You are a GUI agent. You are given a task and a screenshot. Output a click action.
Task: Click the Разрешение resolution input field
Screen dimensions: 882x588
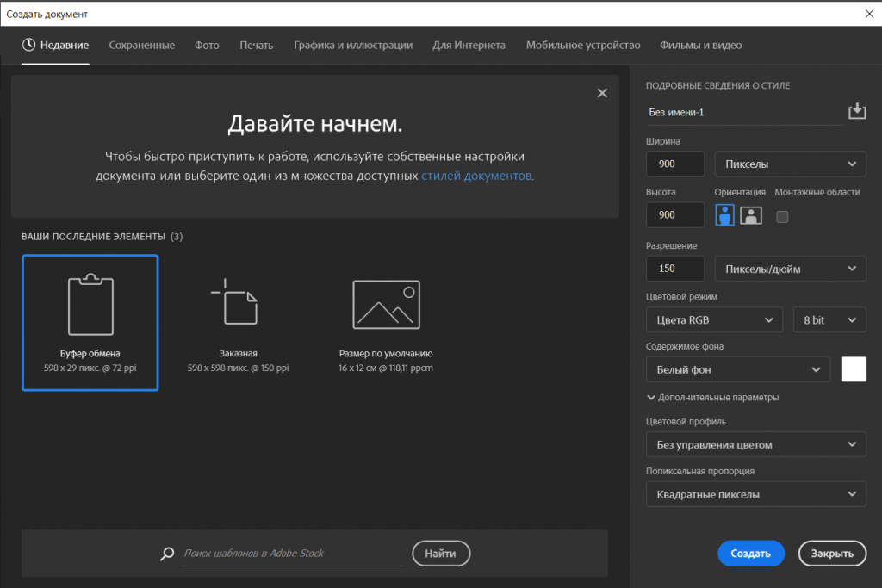pyautogui.click(x=675, y=269)
